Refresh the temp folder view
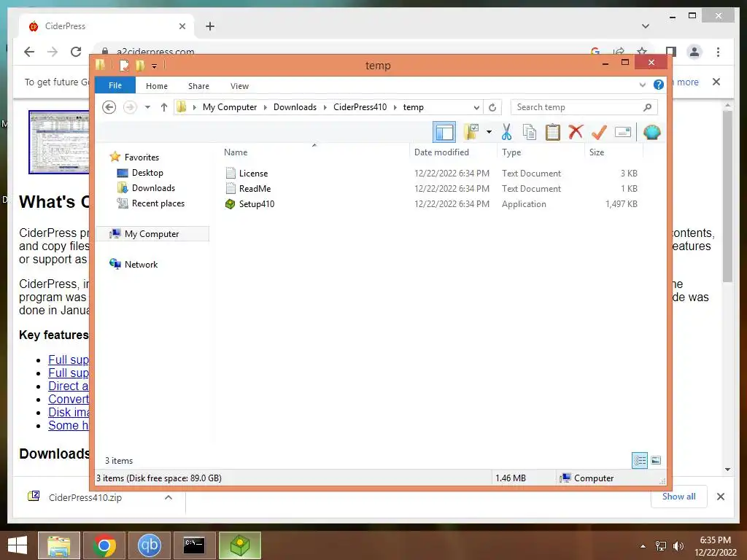 [x=492, y=107]
